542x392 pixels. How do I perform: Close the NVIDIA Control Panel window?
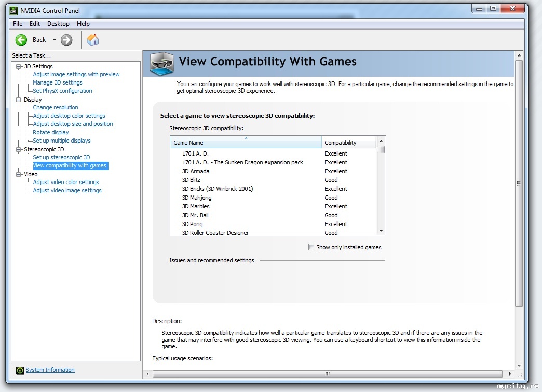tap(513, 9)
